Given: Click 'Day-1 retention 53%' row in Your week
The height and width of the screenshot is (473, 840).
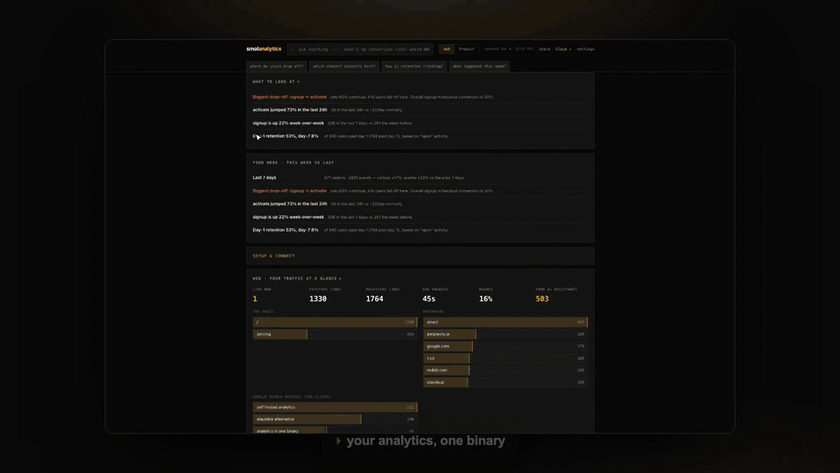Looking at the screenshot, I should 420,230.
